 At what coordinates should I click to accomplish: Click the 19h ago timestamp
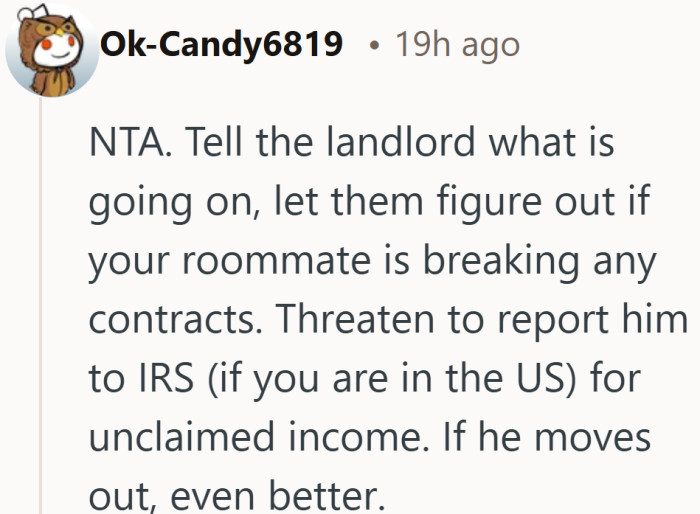point(456,45)
